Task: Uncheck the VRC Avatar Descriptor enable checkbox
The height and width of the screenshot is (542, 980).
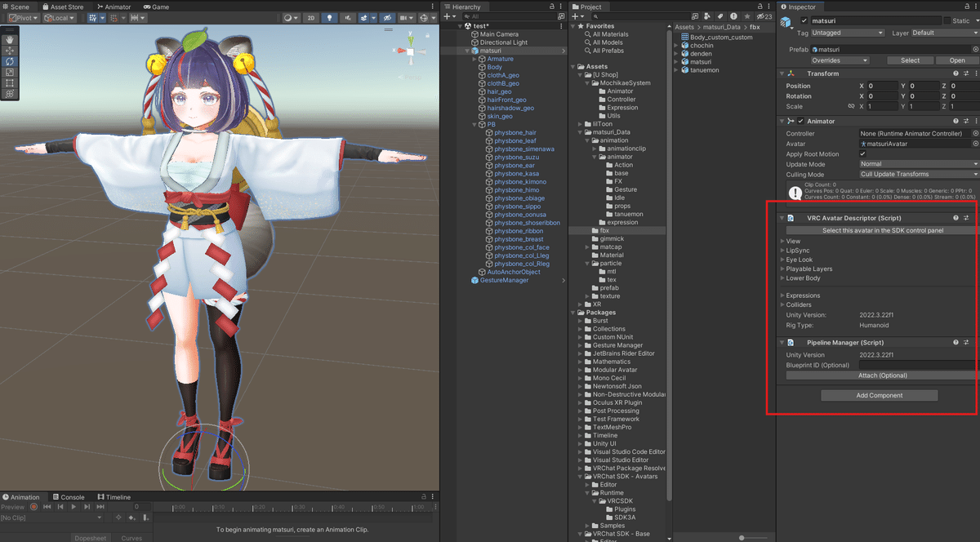Action: pyautogui.click(x=800, y=218)
